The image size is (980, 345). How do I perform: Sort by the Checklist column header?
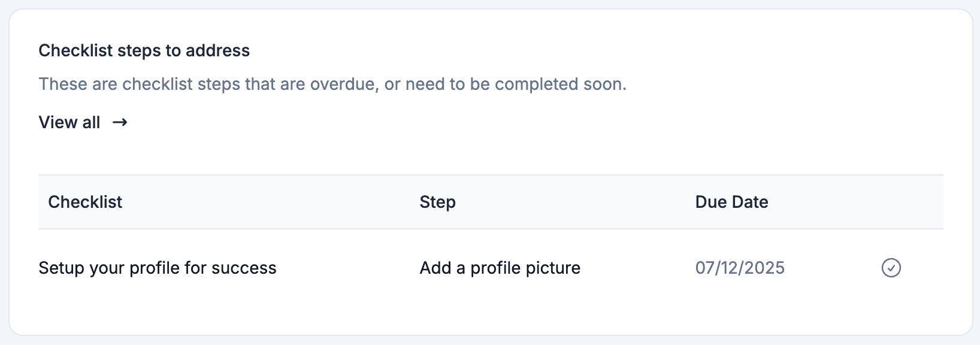[x=85, y=202]
